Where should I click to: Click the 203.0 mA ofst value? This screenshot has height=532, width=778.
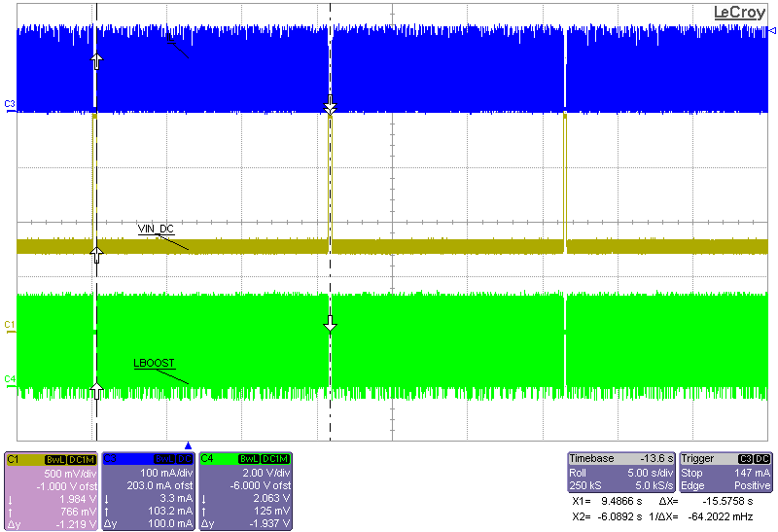coord(159,485)
